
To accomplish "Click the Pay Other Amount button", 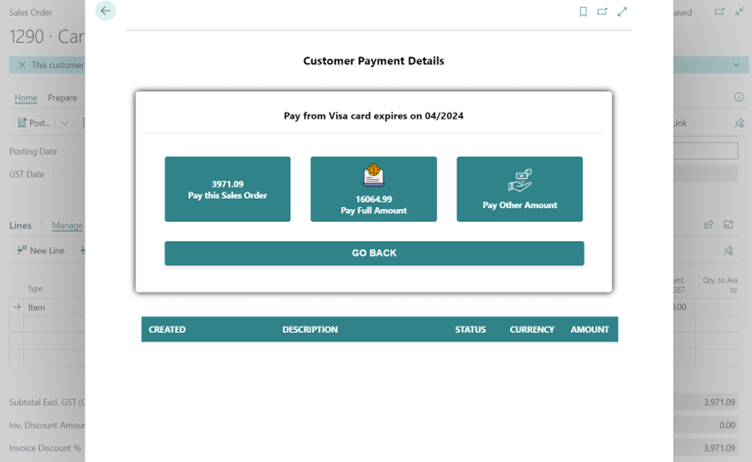I will click(519, 189).
